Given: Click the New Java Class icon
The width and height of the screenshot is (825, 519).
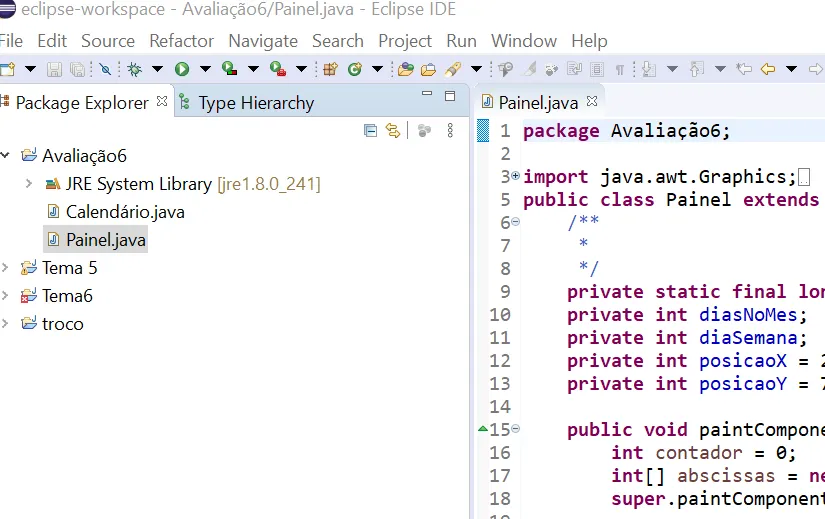Looking at the screenshot, I should [355, 69].
